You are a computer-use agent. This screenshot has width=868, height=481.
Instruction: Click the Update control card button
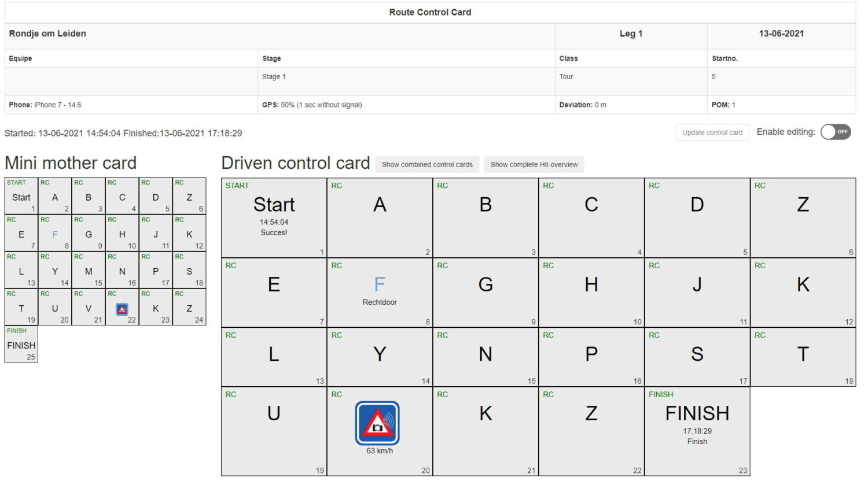coord(712,132)
